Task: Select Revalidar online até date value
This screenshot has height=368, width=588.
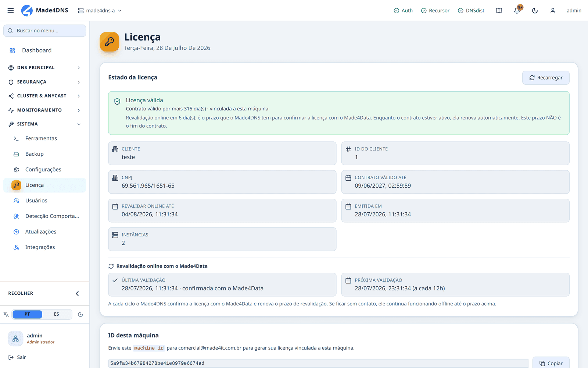Action: tap(150, 215)
